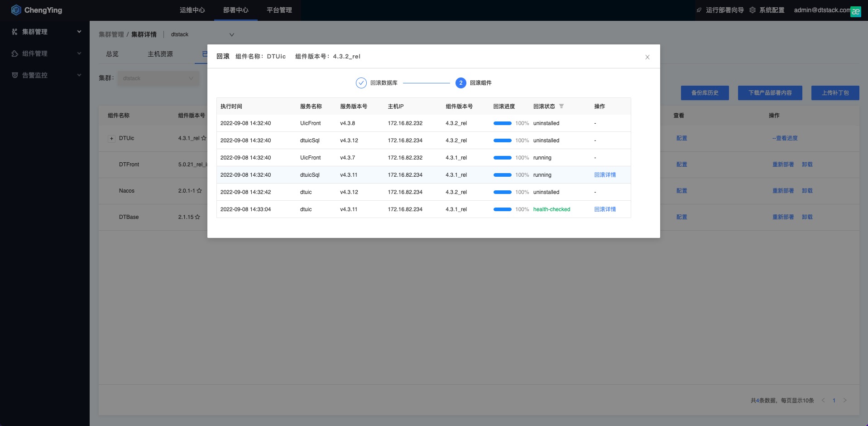Click the rollback status filter icon
Screen dimensions: 868x426
pyautogui.click(x=561, y=106)
